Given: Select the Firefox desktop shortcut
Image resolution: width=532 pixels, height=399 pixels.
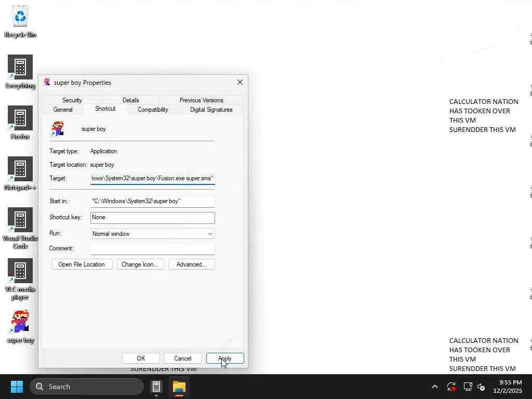Looking at the screenshot, I should point(20,123).
